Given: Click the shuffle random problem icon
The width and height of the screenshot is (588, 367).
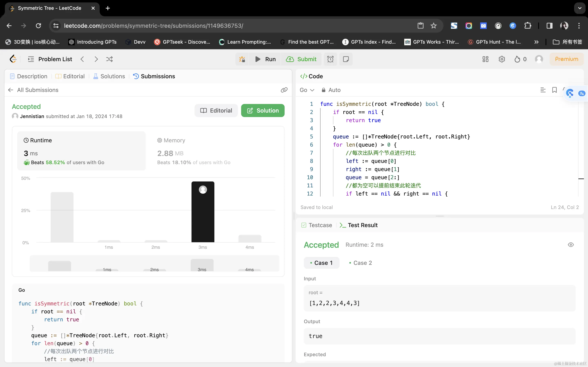Looking at the screenshot, I should coord(109,59).
